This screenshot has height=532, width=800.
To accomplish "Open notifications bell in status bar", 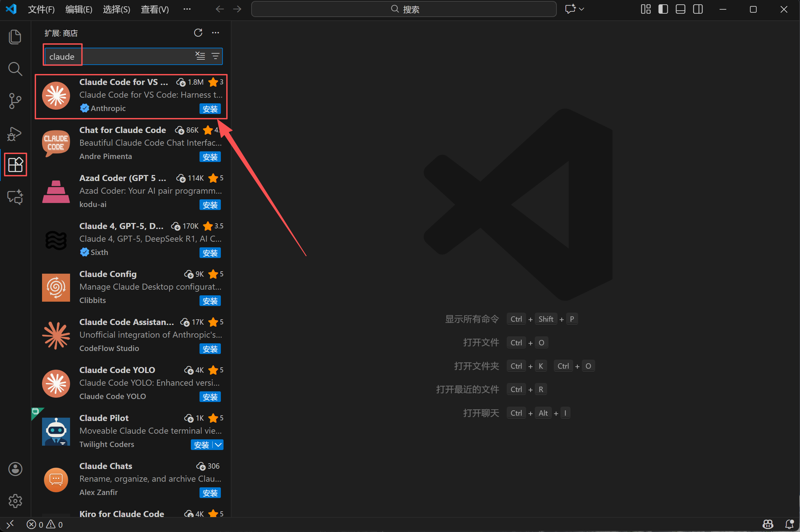I will (x=789, y=525).
